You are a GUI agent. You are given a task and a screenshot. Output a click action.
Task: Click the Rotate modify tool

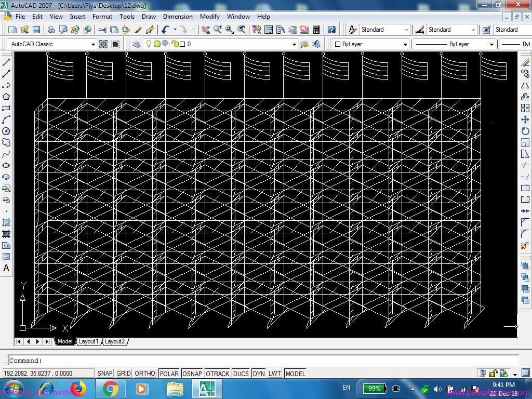(525, 131)
